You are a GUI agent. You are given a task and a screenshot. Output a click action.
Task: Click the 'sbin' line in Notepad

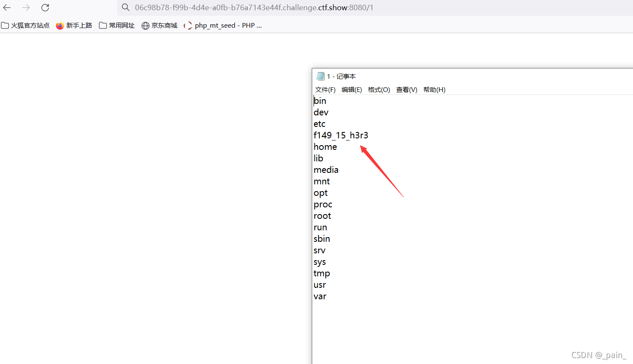[x=322, y=239]
